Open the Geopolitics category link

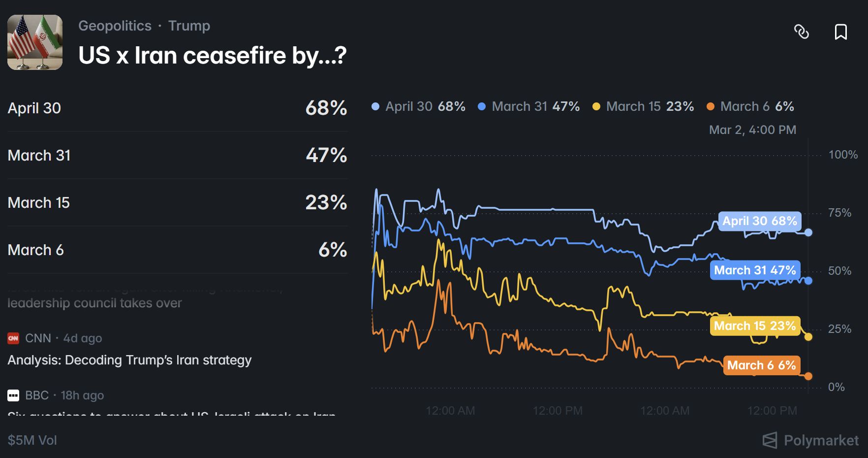click(x=115, y=26)
